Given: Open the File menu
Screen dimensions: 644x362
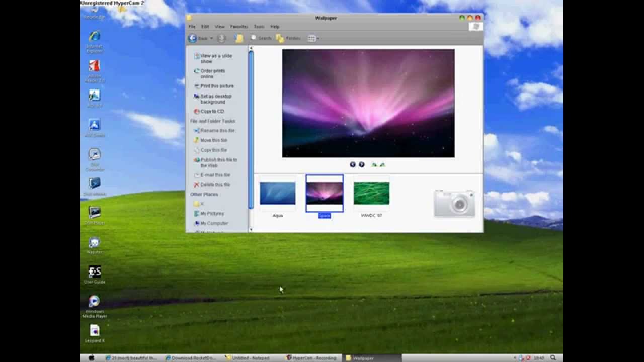Looking at the screenshot, I should pyautogui.click(x=192, y=27).
